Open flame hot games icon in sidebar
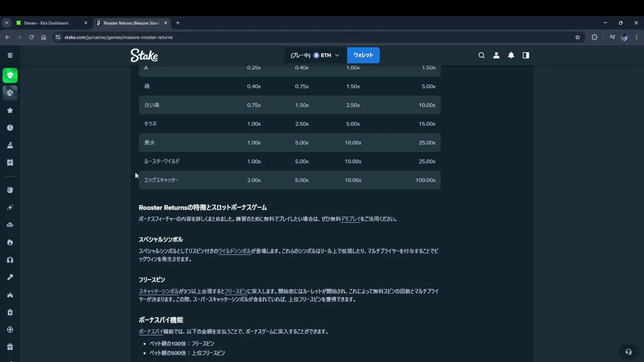The width and height of the screenshot is (644, 362). click(x=10, y=242)
